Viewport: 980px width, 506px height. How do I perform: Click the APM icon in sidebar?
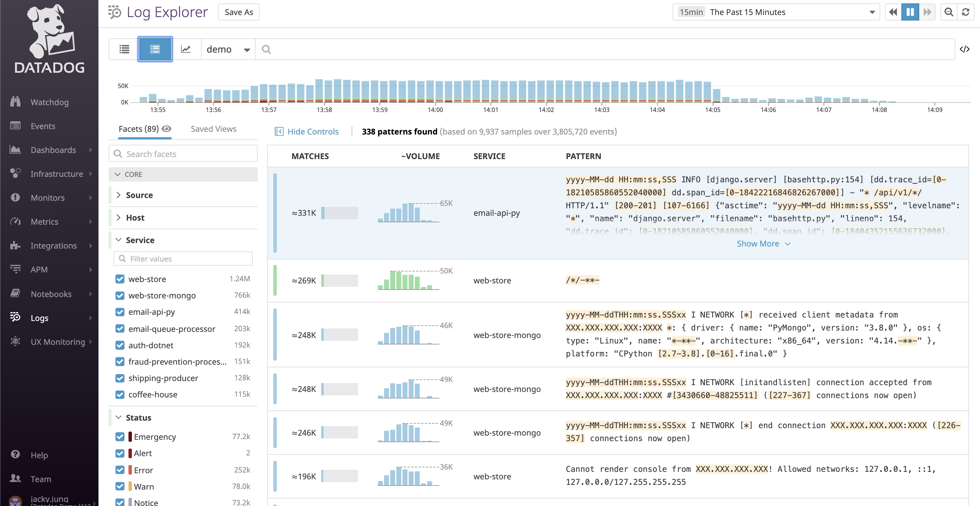click(x=15, y=269)
